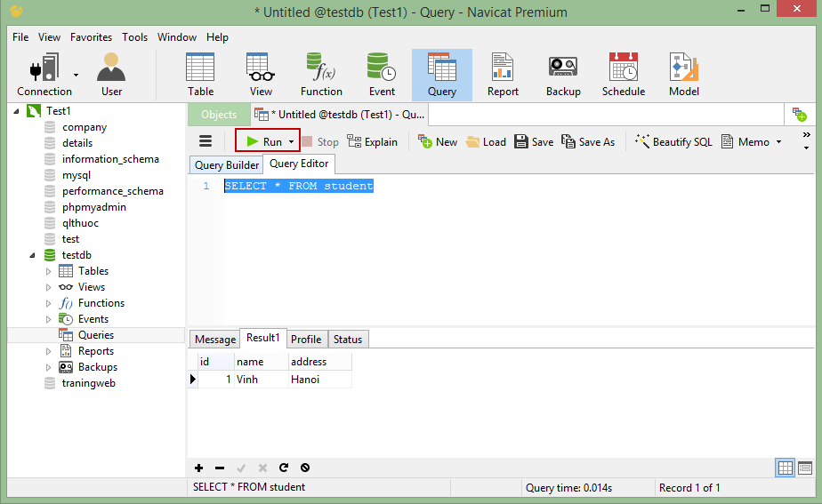
Task: Collapse the testdb database node
Action: [x=33, y=255]
